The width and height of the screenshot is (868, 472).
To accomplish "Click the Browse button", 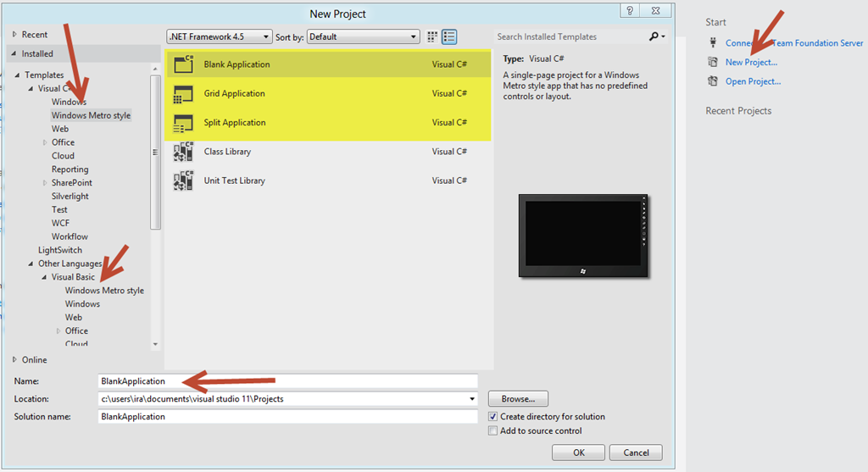I will click(x=518, y=399).
